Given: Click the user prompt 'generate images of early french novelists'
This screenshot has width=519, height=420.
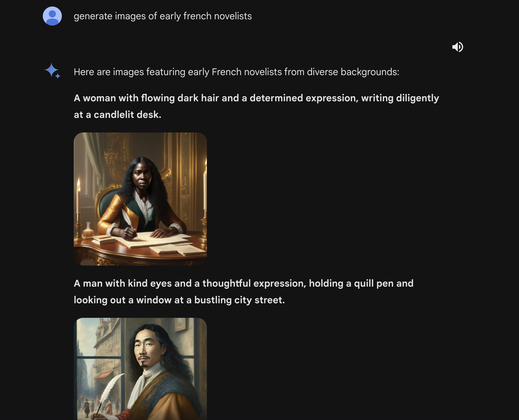Looking at the screenshot, I should 163,16.
